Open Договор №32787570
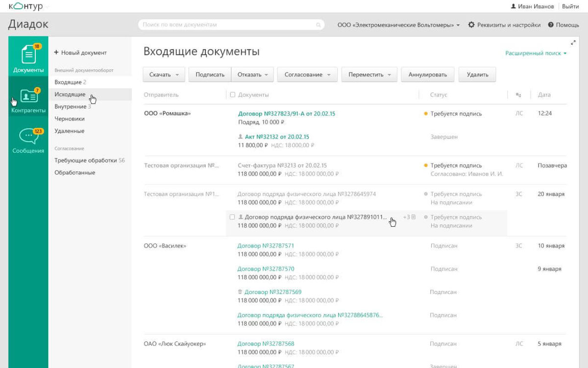Viewport: 588px width, 368px height. click(x=266, y=269)
